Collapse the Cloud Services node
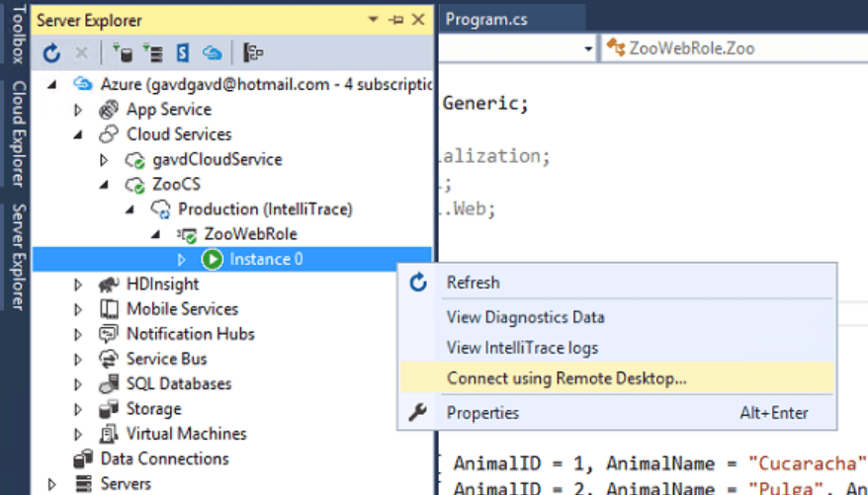Viewport: 868px width, 495px height. 79,134
